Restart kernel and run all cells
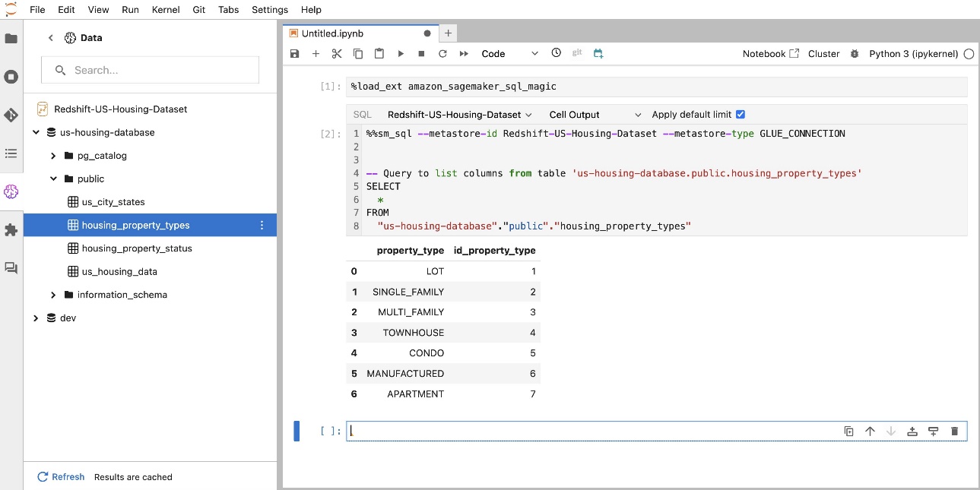The width and height of the screenshot is (980, 490). point(464,54)
